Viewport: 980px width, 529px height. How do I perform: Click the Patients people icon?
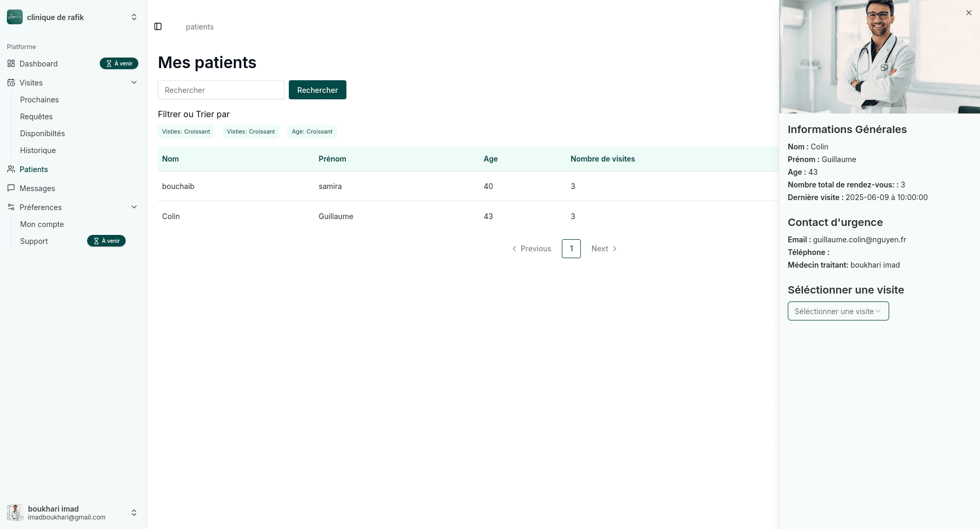pos(11,169)
